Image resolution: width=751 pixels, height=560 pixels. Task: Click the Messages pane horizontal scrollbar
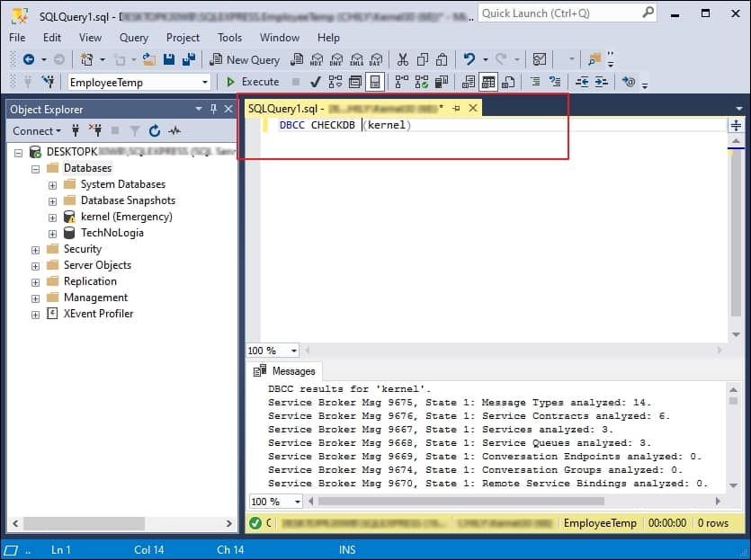(x=461, y=502)
